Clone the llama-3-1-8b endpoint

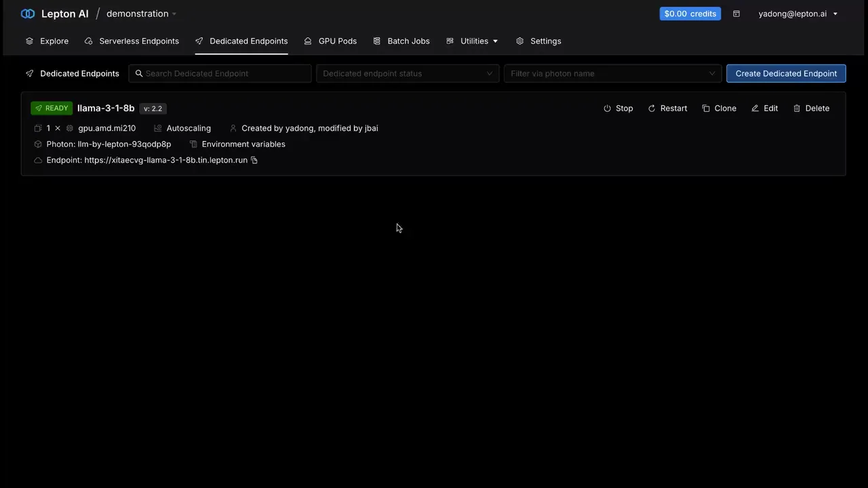pyautogui.click(x=719, y=108)
